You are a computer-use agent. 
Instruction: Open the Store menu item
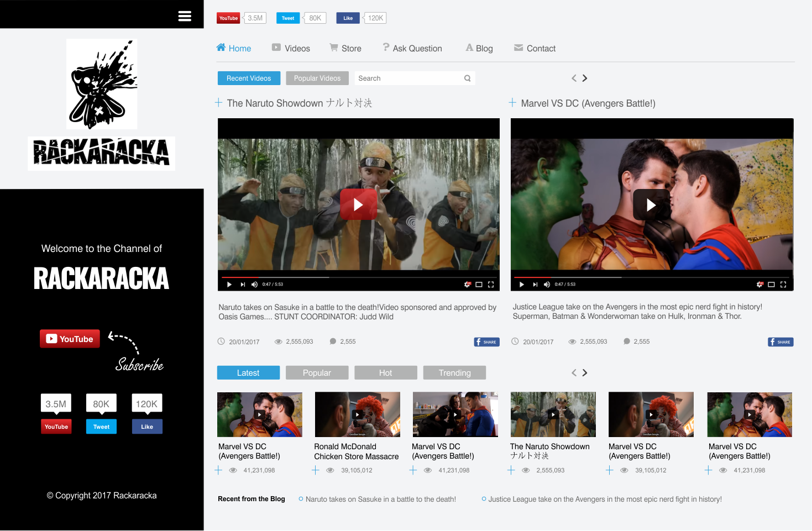point(345,48)
